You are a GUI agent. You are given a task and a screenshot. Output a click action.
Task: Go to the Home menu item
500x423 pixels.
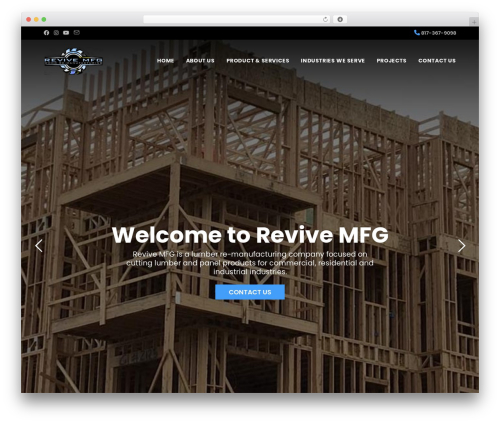(x=165, y=61)
